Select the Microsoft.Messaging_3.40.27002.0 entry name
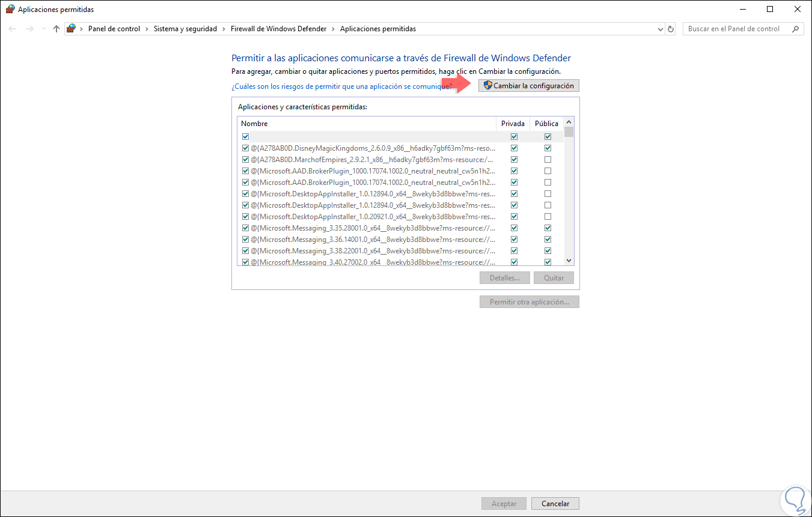This screenshot has height=517, width=812. click(x=373, y=262)
